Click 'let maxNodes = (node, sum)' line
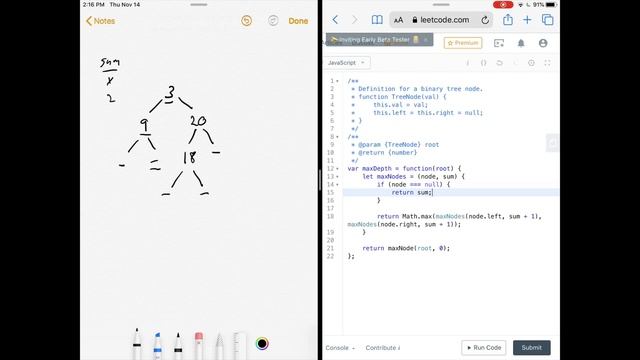 click(x=413, y=177)
